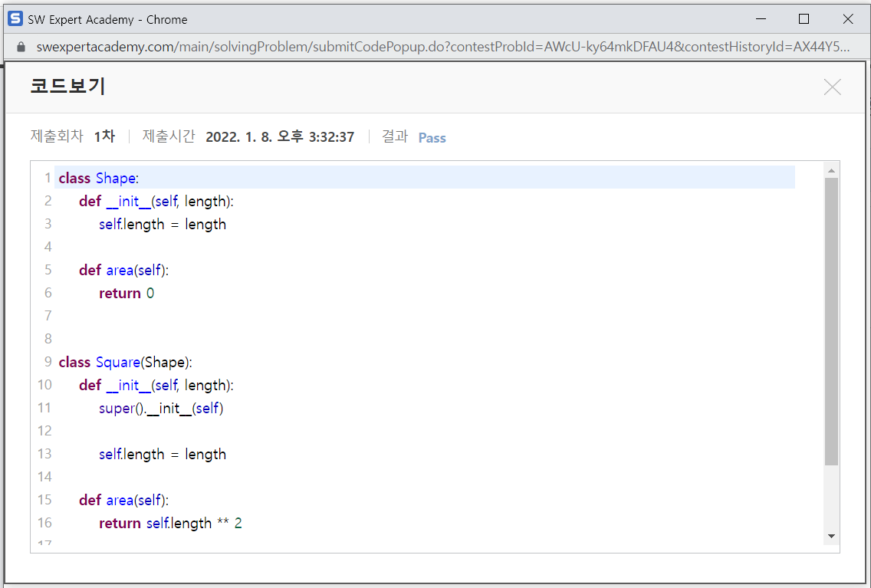This screenshot has height=588, width=871.
Task: Click line 'super().__init__(self)'
Action: point(161,409)
